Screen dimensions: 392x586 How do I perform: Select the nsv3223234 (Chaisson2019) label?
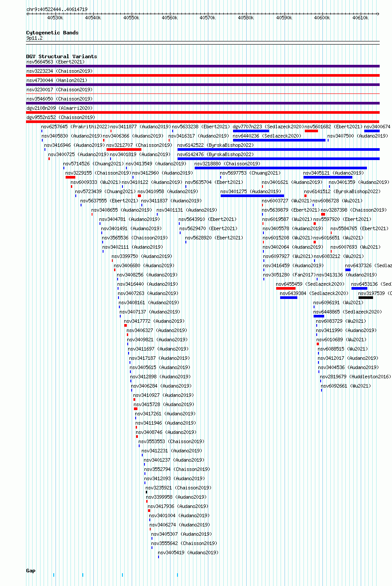pyautogui.click(x=59, y=71)
